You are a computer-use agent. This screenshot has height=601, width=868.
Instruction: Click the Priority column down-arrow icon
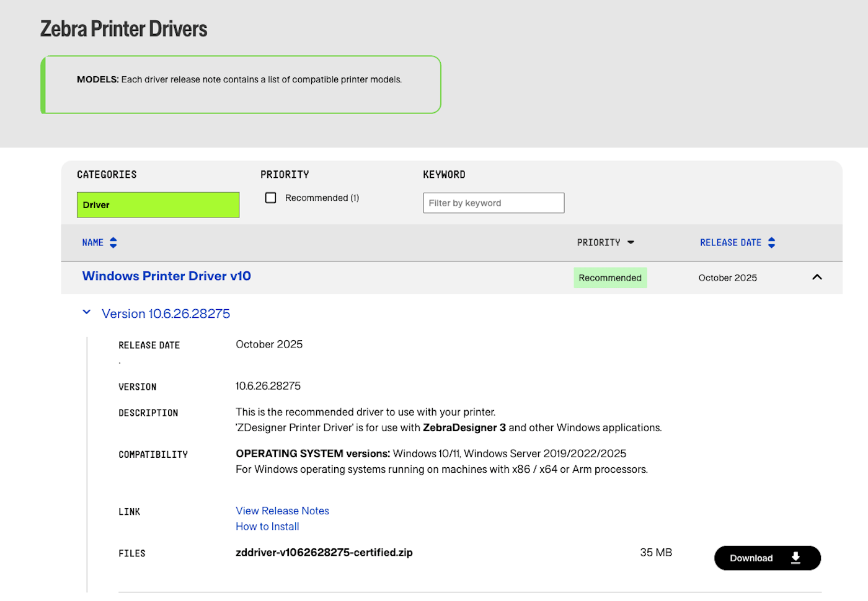631,242
